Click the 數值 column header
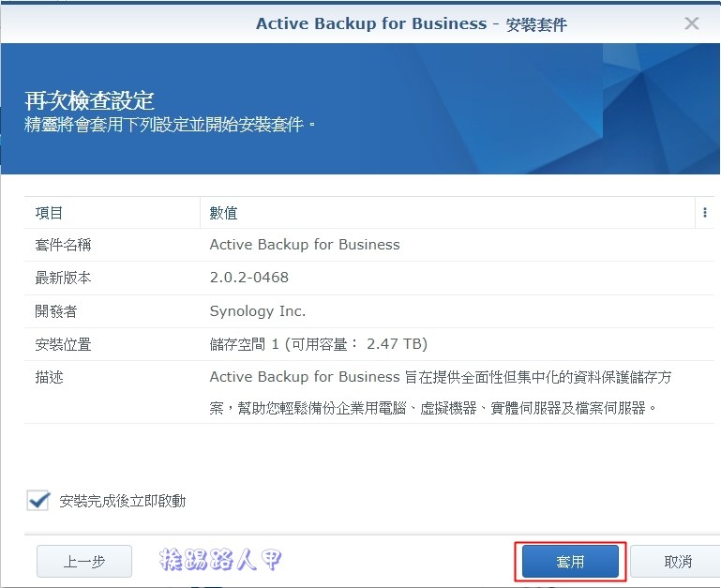Image resolution: width=721 pixels, height=588 pixels. (447, 213)
